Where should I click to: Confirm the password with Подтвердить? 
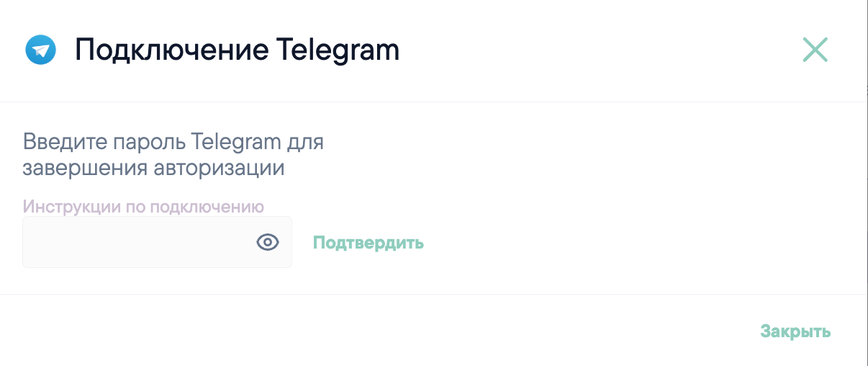tap(369, 243)
